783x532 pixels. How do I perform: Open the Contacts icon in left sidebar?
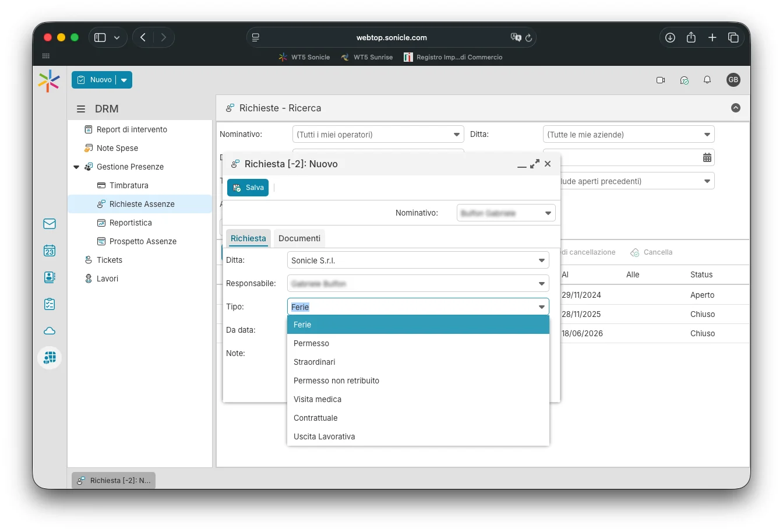[x=50, y=277]
